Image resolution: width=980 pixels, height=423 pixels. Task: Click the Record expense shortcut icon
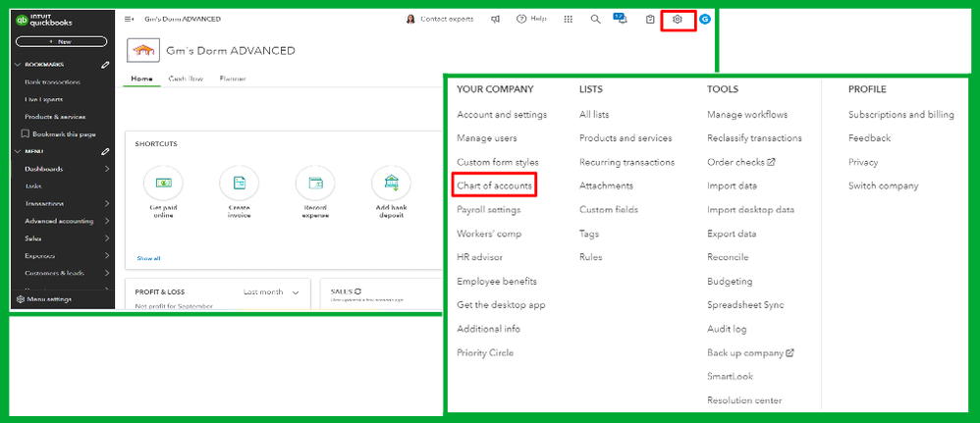pyautogui.click(x=315, y=183)
